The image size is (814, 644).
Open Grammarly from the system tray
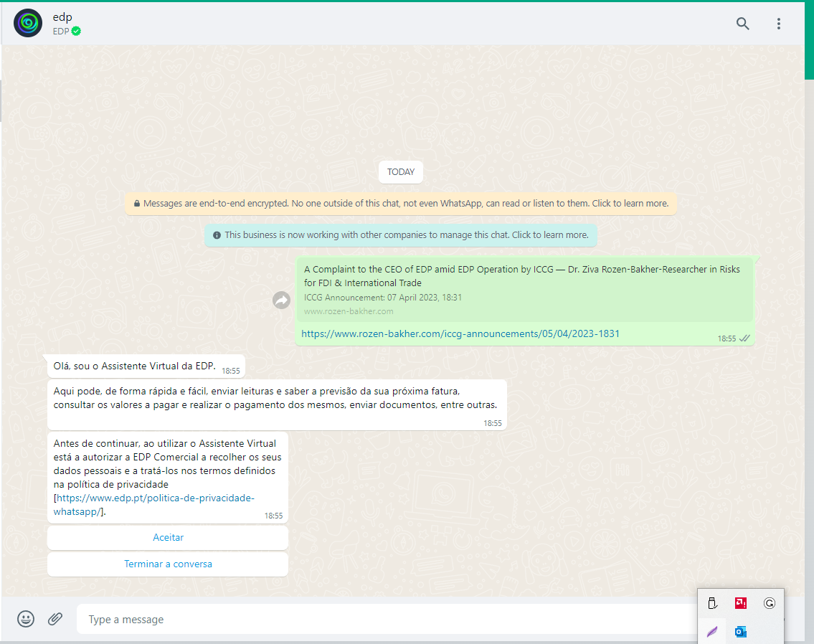pos(769,603)
